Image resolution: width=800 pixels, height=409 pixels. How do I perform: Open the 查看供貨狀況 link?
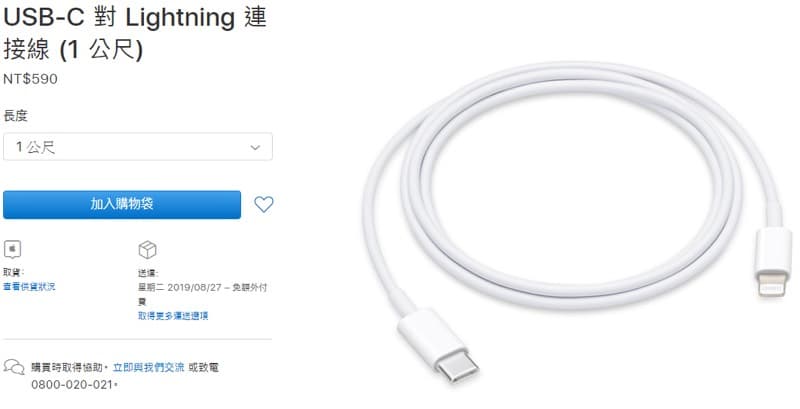29,287
